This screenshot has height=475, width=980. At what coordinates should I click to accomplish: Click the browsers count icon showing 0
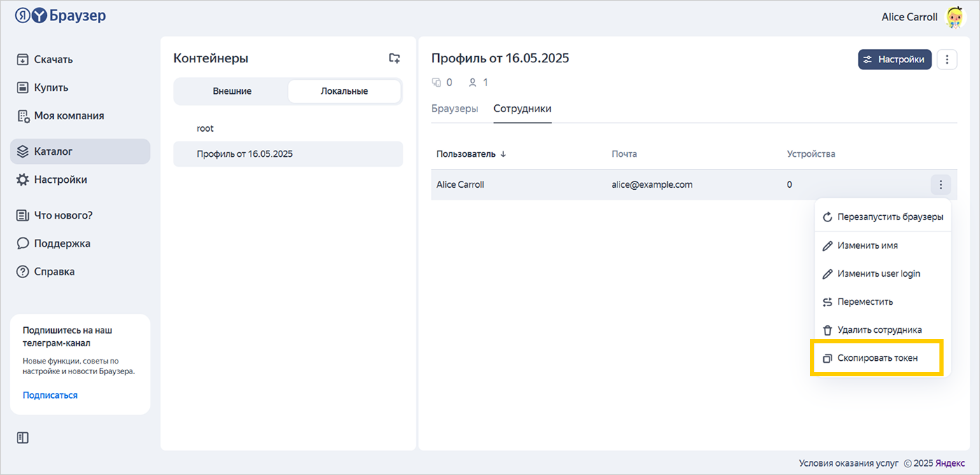point(437,83)
